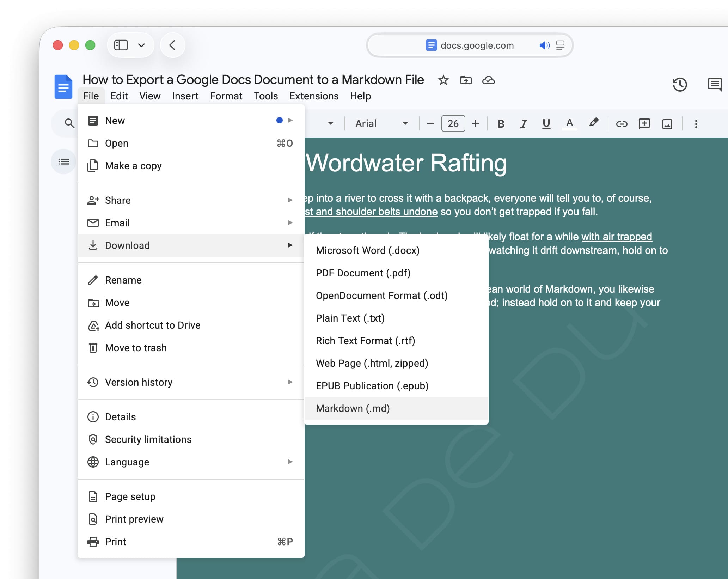Download as Microsoft Word (.docx)
Screen dimensions: 728x579
click(x=396, y=250)
